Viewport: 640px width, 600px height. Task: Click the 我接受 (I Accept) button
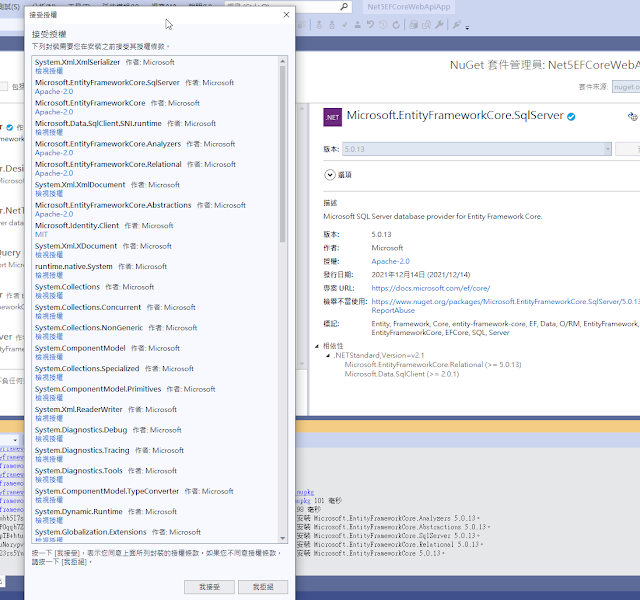click(209, 587)
